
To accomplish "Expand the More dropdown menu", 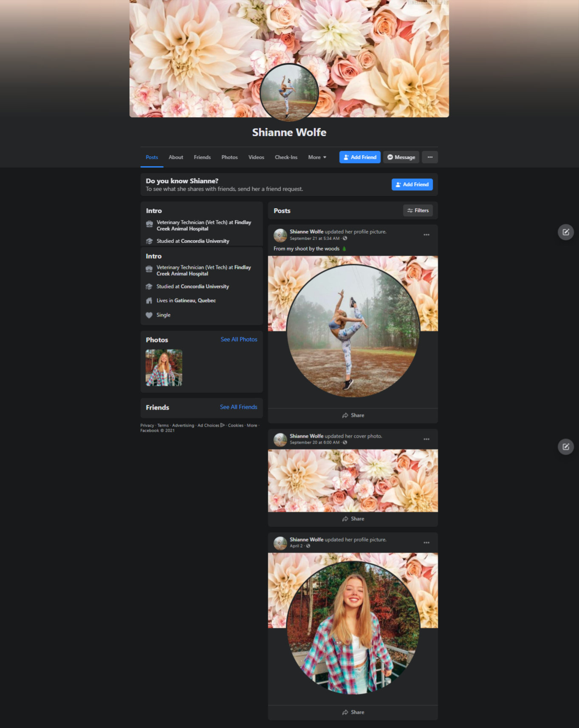I will pos(317,157).
